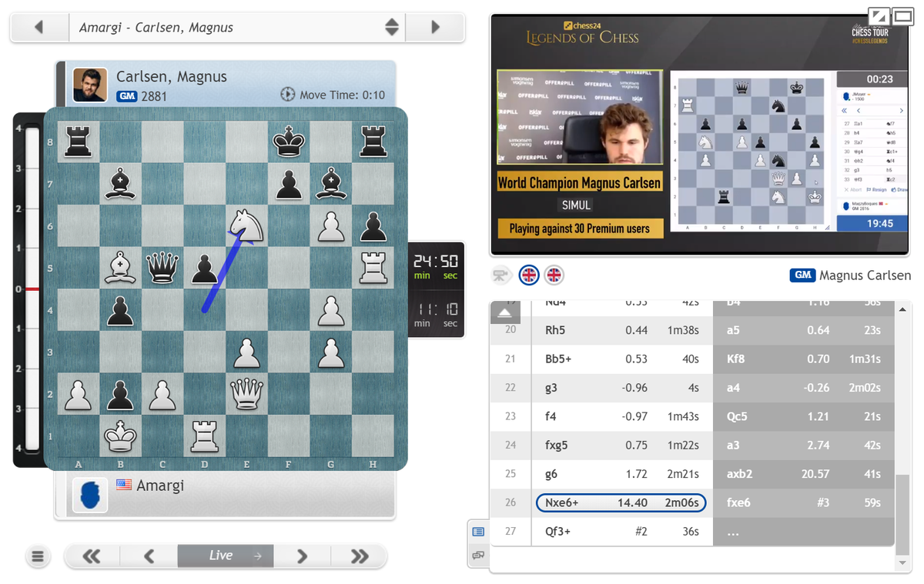Click the video stream of Magnus Carlsen

tap(699, 135)
